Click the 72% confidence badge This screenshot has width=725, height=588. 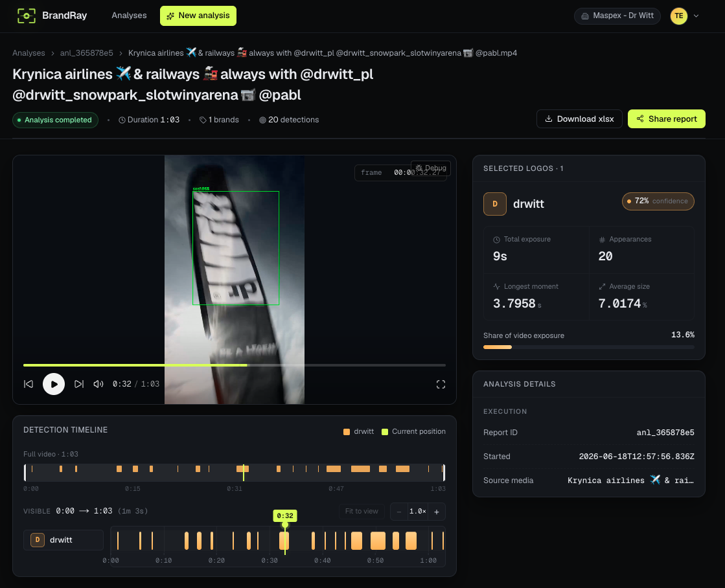(x=658, y=201)
